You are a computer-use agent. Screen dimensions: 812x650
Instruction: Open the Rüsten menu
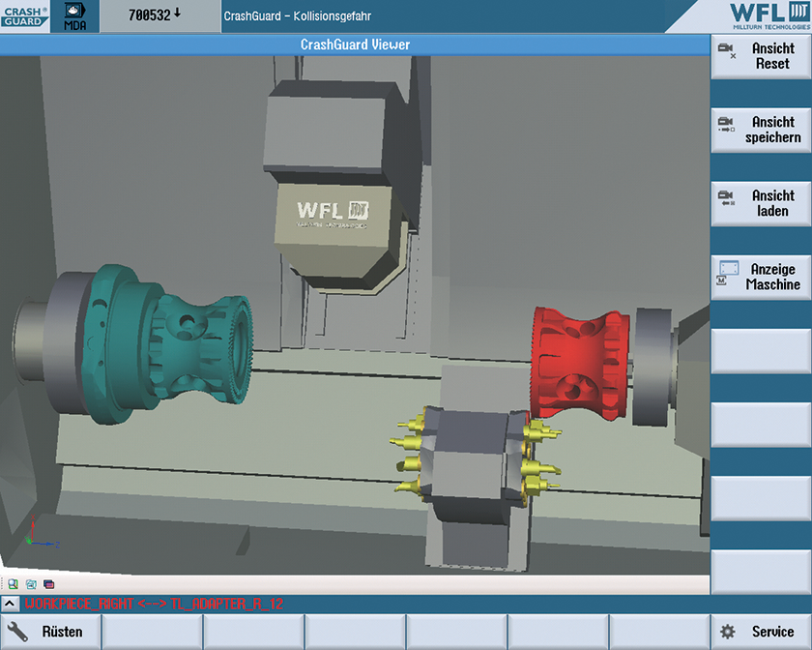pyautogui.click(x=50, y=632)
